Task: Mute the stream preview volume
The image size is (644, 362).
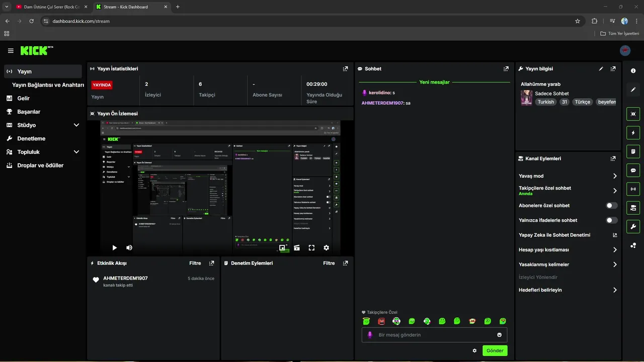Action: (129, 247)
